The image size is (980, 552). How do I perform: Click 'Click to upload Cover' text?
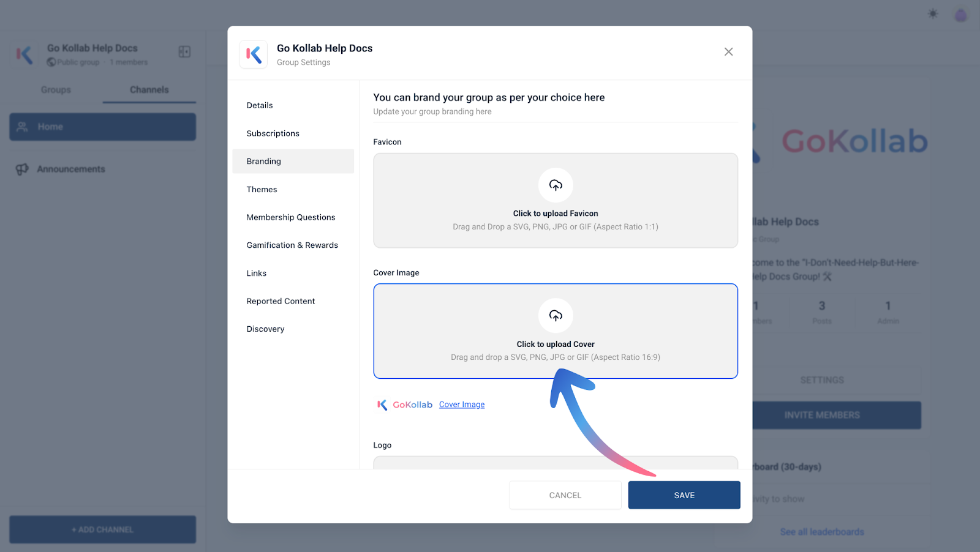coord(556,345)
